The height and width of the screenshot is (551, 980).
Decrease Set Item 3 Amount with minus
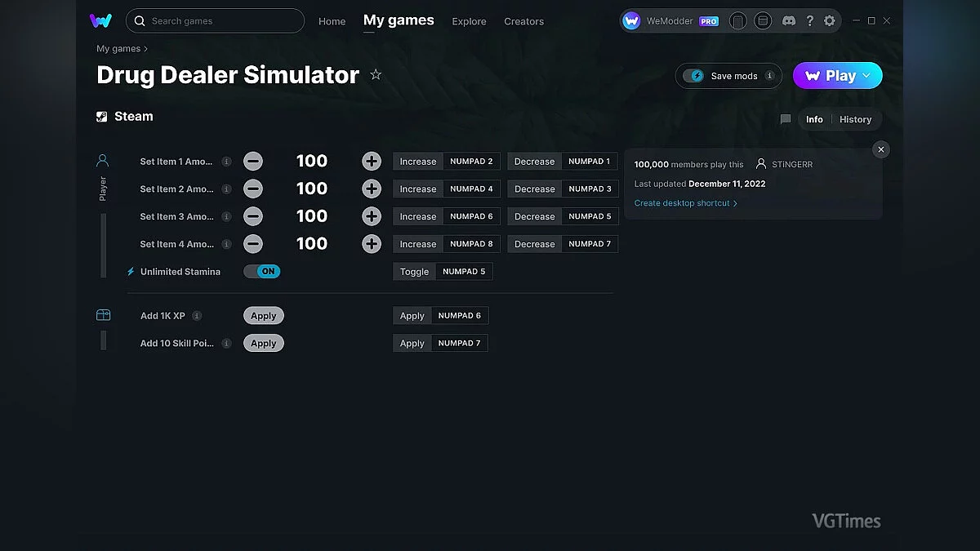(x=253, y=216)
